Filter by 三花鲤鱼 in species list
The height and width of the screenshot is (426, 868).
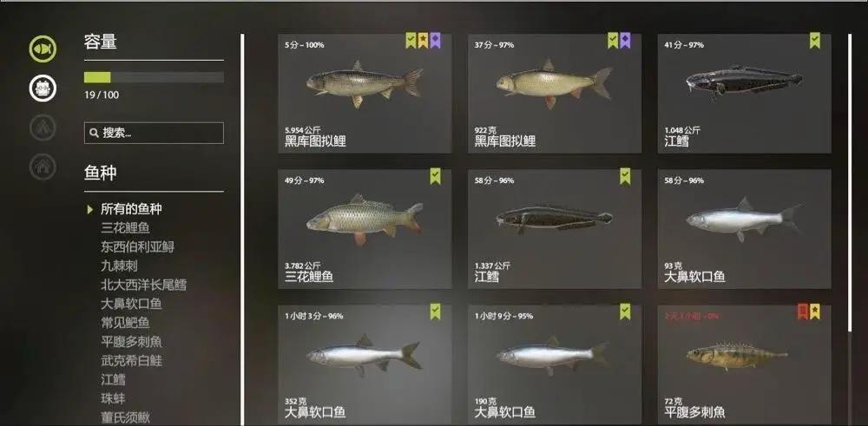125,228
